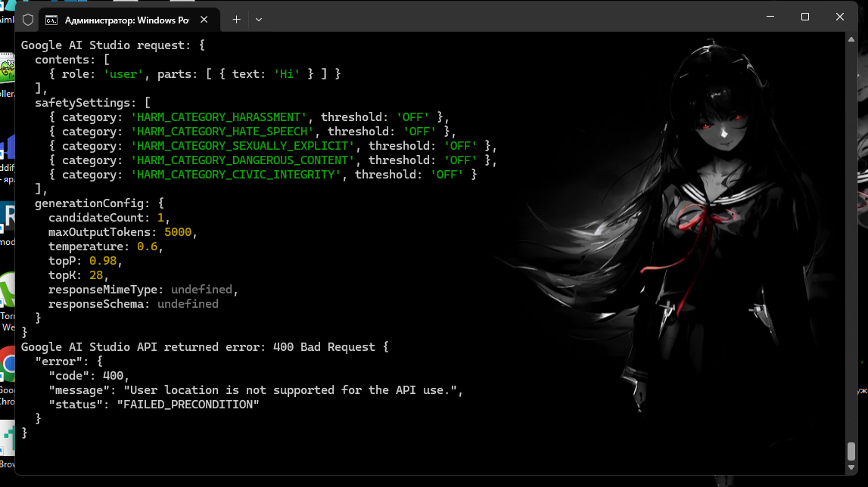Click the topK value 28
The width and height of the screenshot is (868, 487).
pyautogui.click(x=96, y=275)
